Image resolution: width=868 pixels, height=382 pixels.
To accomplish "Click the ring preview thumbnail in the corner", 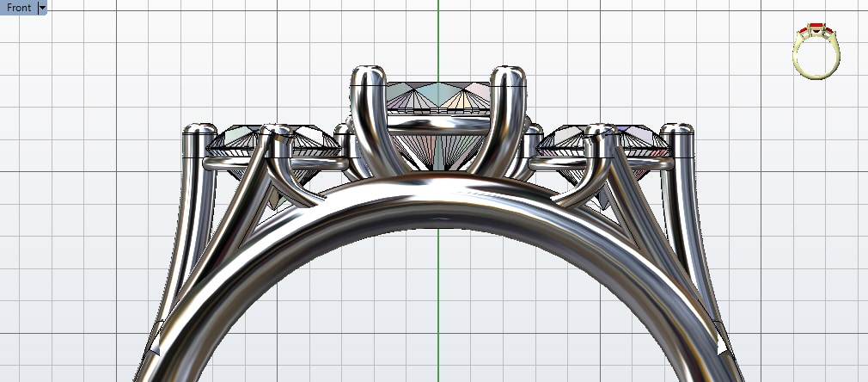I will [x=816, y=52].
